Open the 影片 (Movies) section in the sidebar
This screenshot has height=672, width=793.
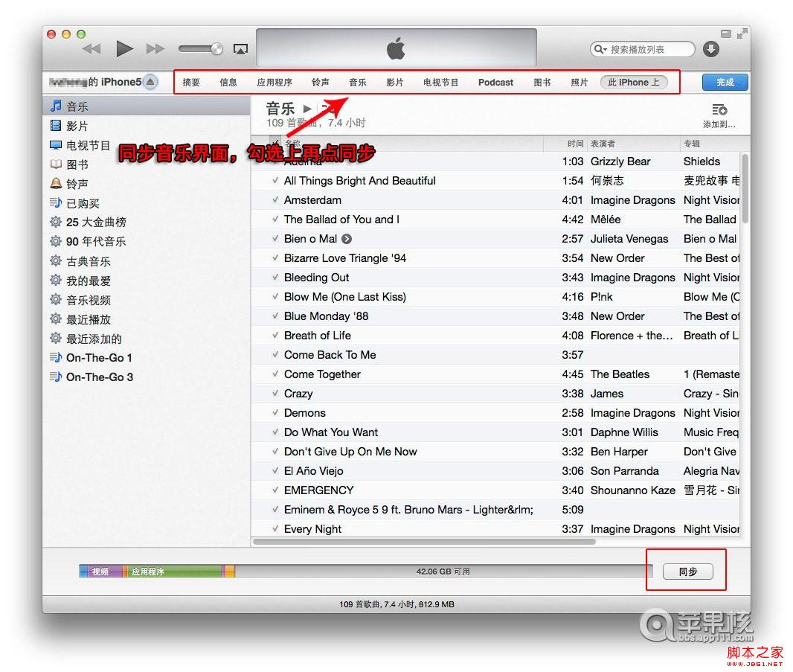click(77, 125)
